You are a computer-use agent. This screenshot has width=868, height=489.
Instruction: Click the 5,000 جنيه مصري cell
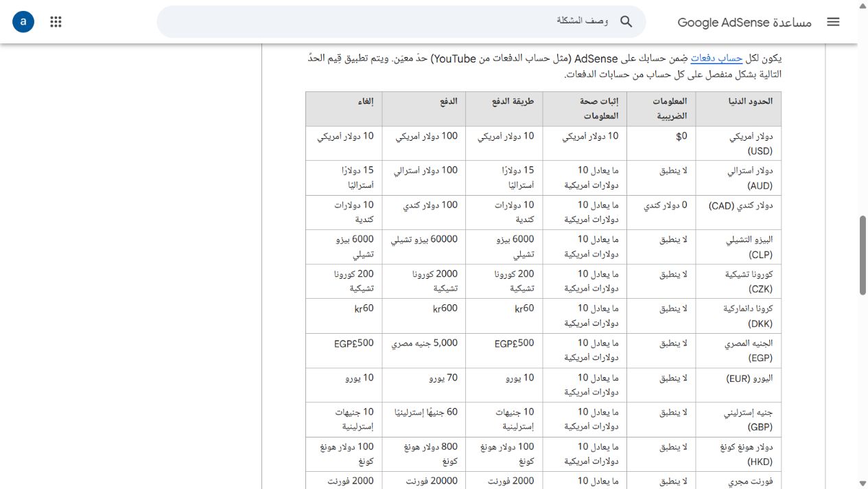point(425,343)
